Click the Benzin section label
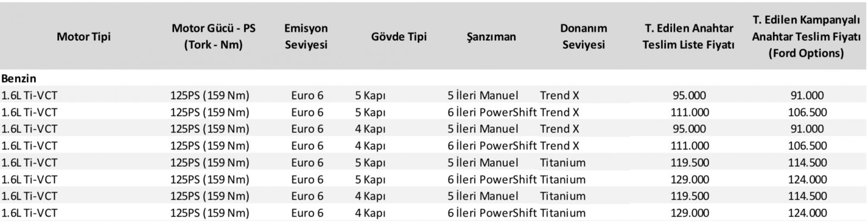 coord(18,79)
